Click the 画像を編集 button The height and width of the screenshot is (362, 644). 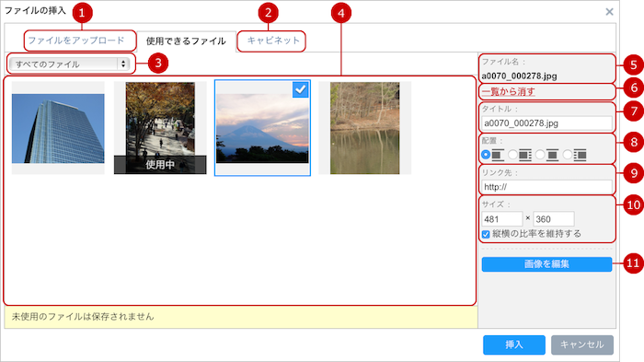click(546, 264)
